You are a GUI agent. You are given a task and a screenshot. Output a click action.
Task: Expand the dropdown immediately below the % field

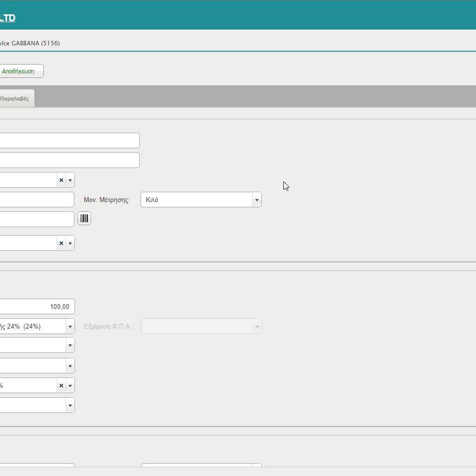[x=70, y=405]
